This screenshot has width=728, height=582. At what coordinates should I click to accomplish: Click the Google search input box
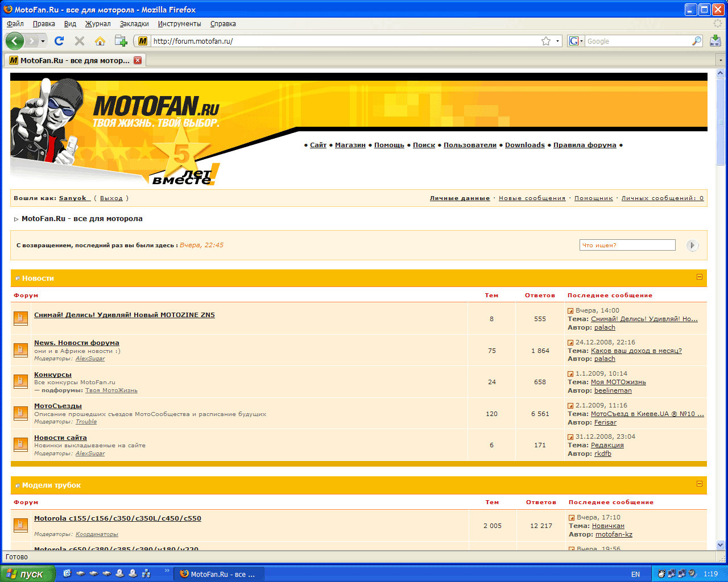[x=638, y=41]
